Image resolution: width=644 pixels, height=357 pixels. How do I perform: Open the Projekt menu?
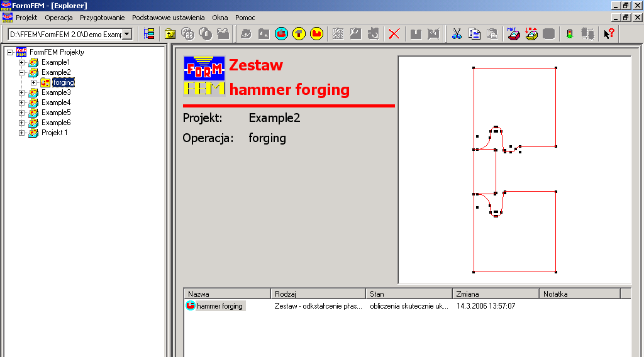(26, 18)
